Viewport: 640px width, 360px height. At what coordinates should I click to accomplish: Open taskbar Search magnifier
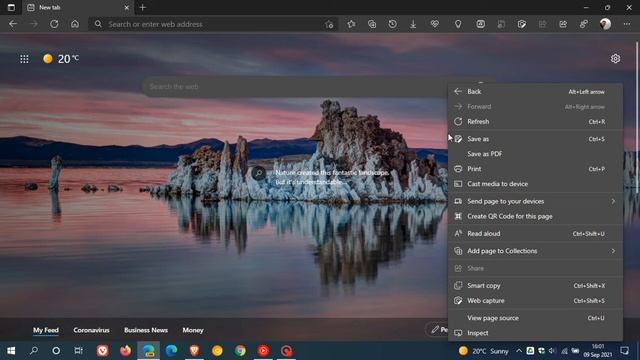point(34,351)
